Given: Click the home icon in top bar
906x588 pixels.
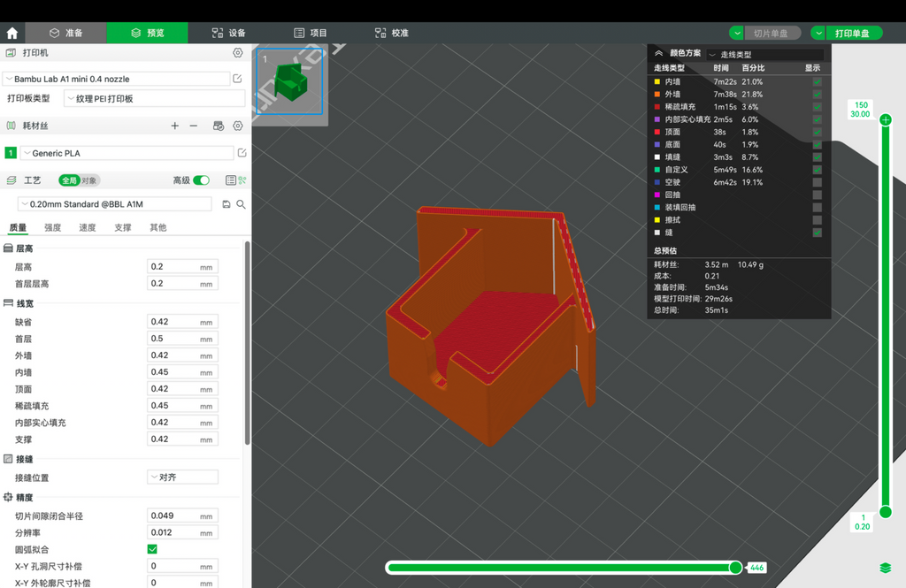Looking at the screenshot, I should pyautogui.click(x=12, y=33).
